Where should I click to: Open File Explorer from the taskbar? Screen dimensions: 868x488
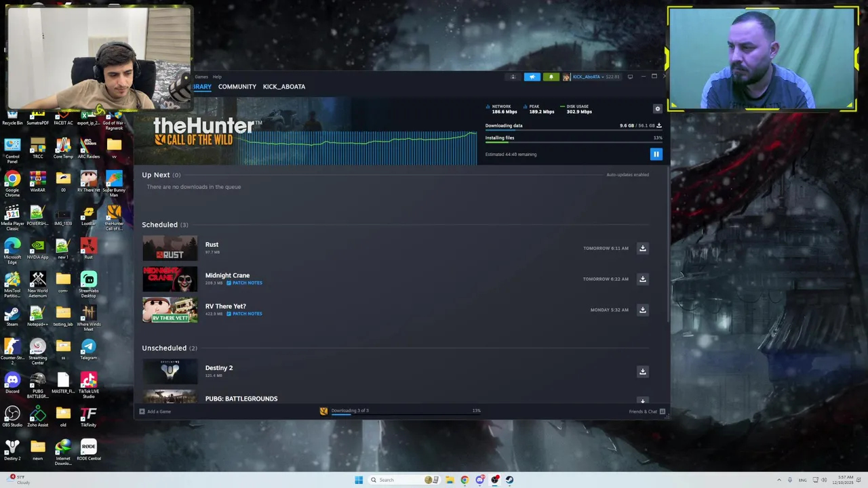point(449,480)
